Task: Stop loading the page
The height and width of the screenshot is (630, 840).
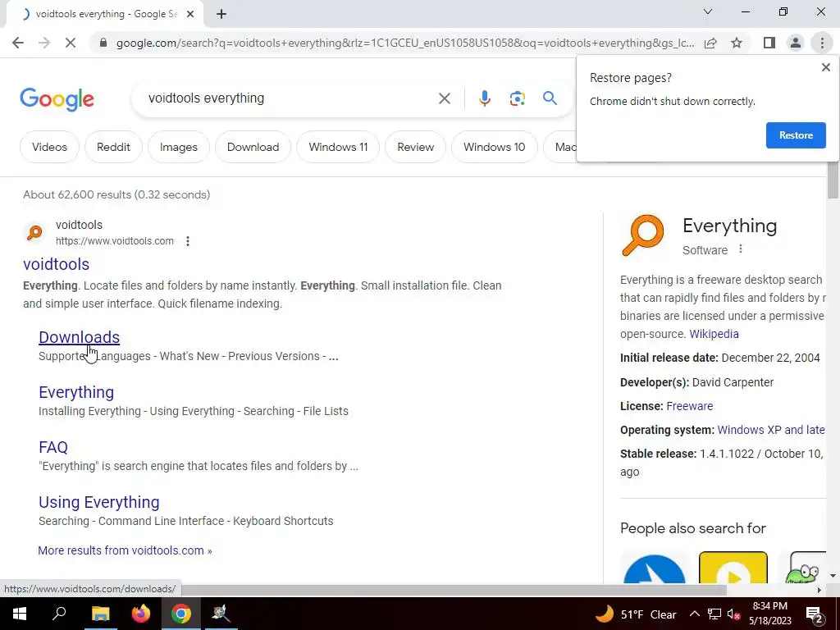Action: 71,43
